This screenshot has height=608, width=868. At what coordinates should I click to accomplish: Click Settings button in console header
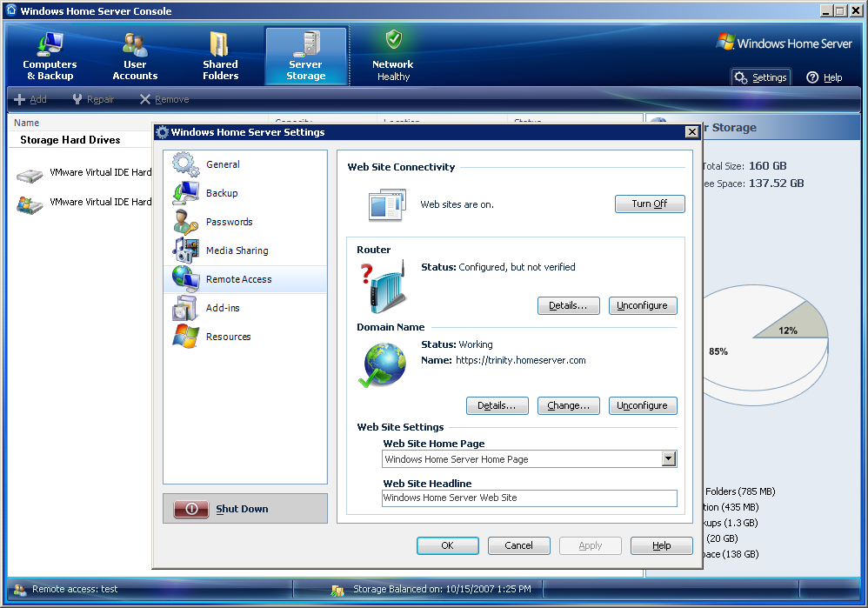point(761,77)
